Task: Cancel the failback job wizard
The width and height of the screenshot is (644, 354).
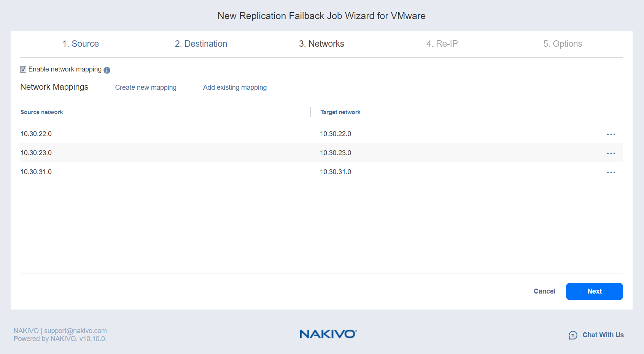Action: pos(544,291)
